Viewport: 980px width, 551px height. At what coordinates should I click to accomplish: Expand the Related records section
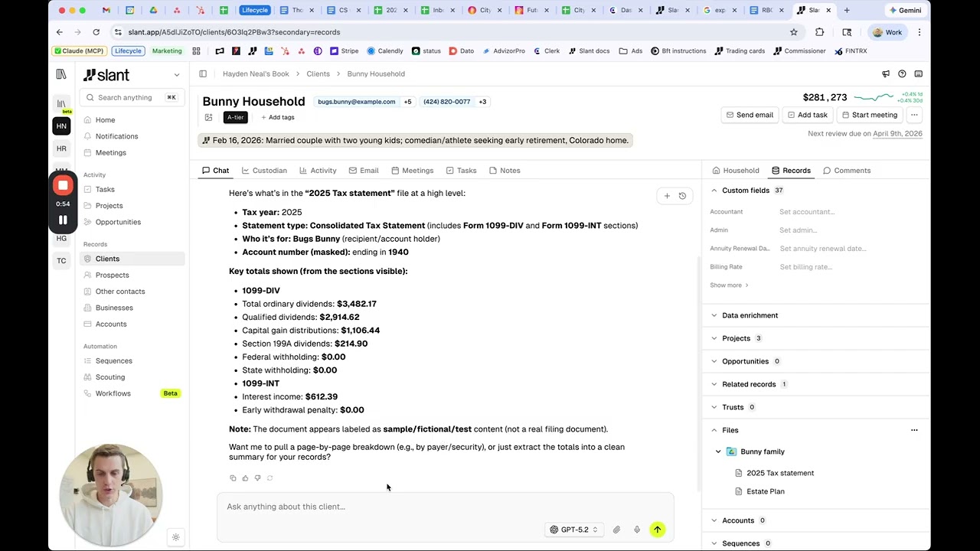pyautogui.click(x=714, y=384)
